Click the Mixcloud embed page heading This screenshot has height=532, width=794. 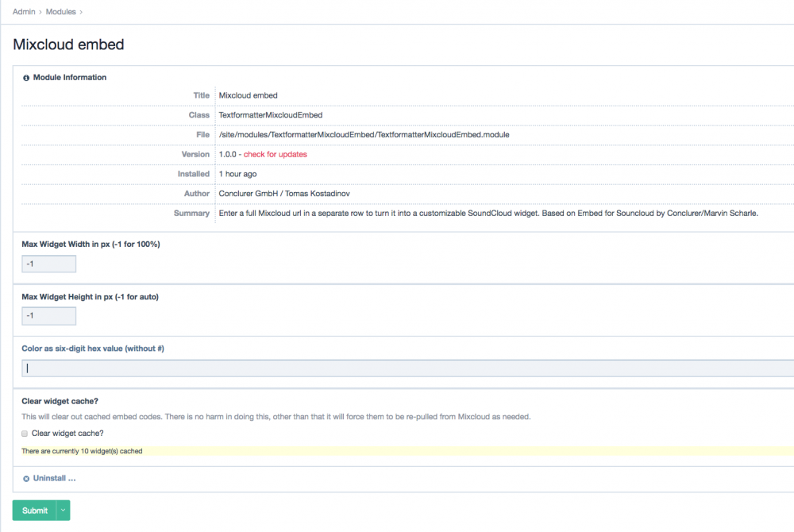click(68, 44)
